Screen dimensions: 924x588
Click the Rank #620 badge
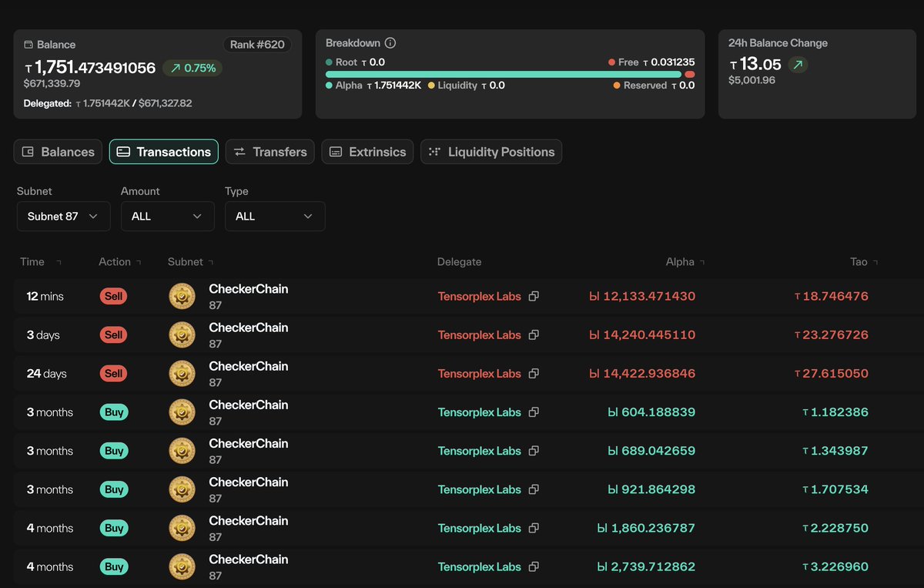pos(257,45)
